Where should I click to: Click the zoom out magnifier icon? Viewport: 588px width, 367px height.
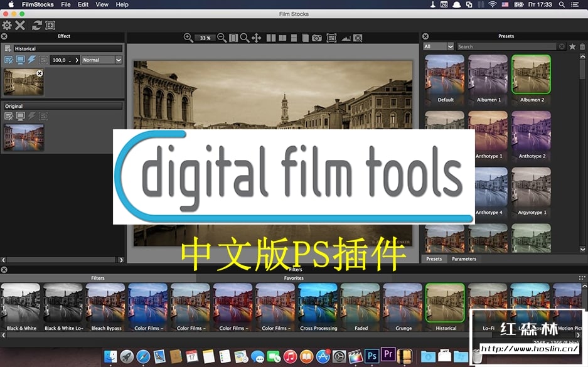click(x=222, y=38)
